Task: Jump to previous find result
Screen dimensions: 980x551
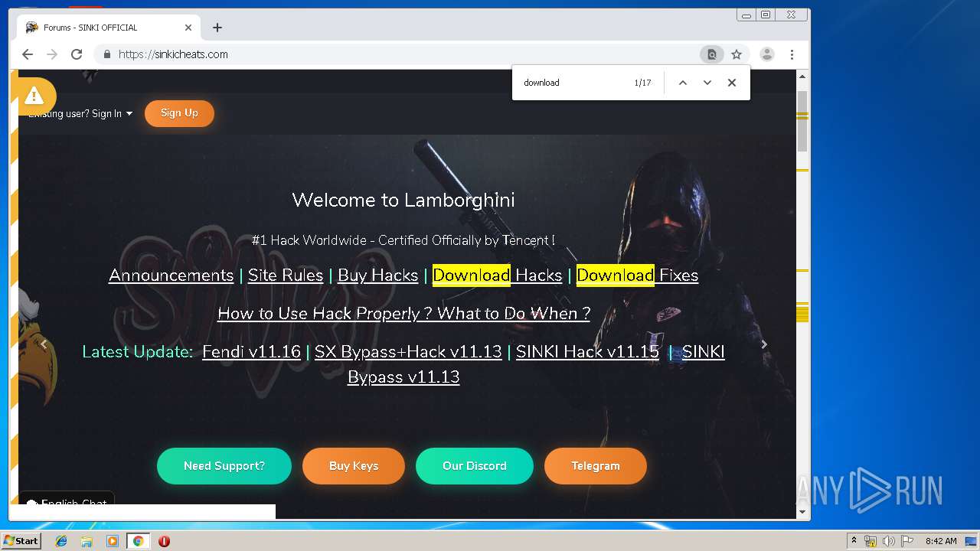Action: click(x=683, y=83)
